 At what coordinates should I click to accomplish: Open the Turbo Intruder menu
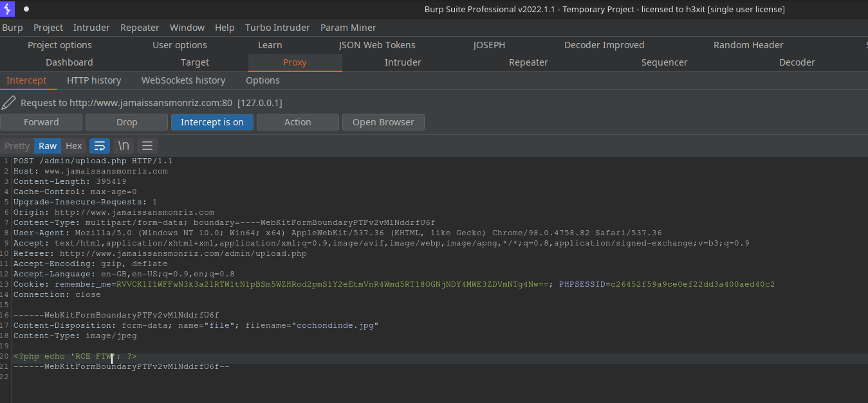point(277,28)
